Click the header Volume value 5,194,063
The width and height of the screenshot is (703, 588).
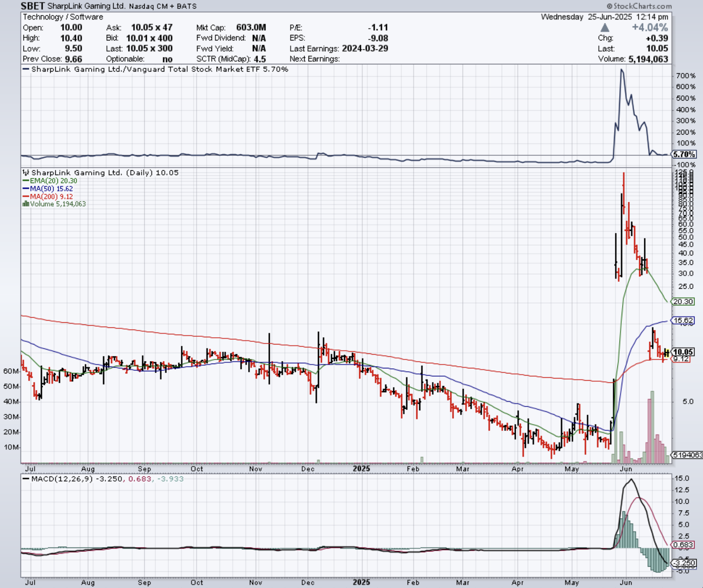tap(648, 59)
